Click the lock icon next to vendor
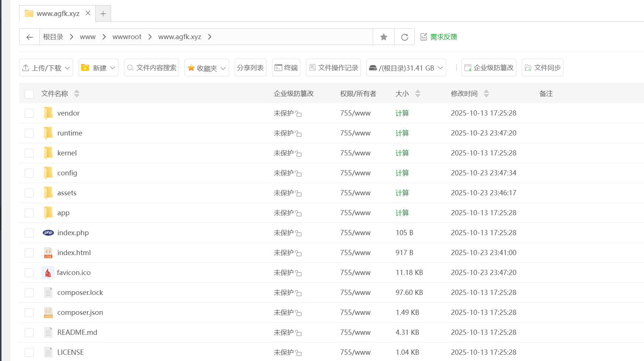 click(x=298, y=114)
